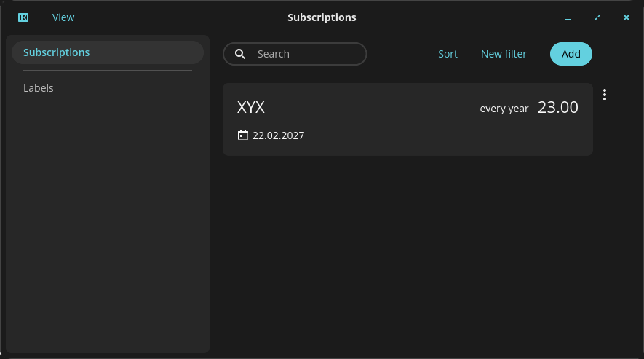Screen dimensions: 644x359
Task: Select Subscriptions in the sidebar
Action: [108, 52]
